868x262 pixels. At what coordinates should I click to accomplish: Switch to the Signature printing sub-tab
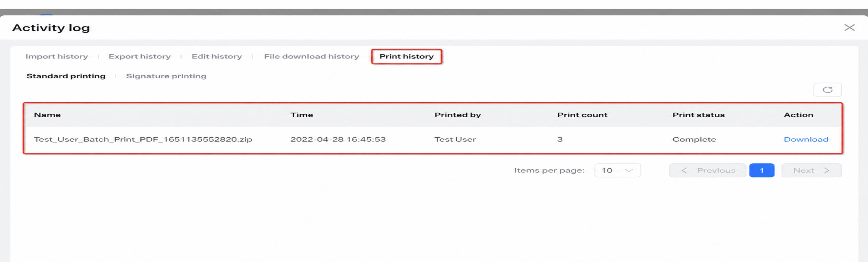(166, 76)
